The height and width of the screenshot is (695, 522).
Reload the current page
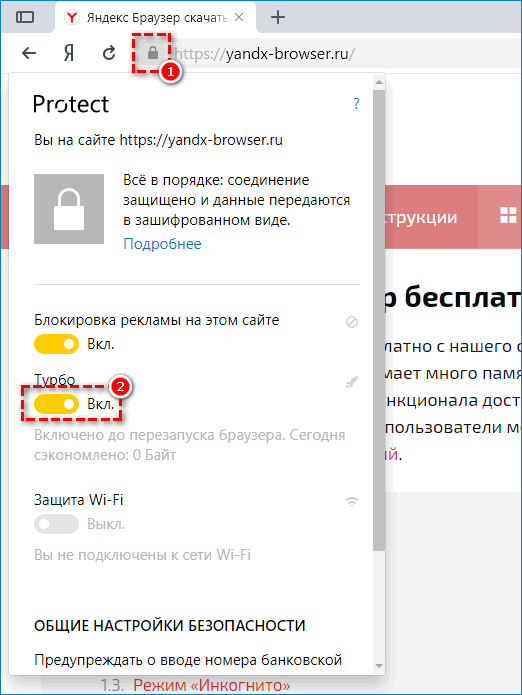coord(109,53)
